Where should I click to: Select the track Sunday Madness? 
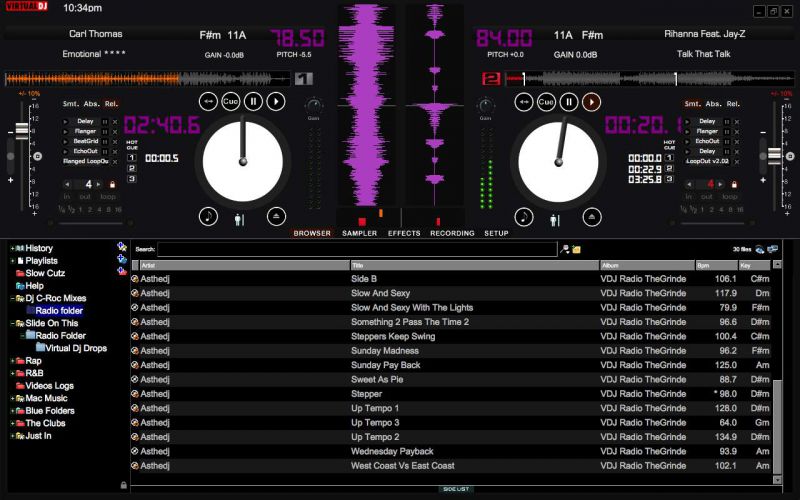pos(454,351)
